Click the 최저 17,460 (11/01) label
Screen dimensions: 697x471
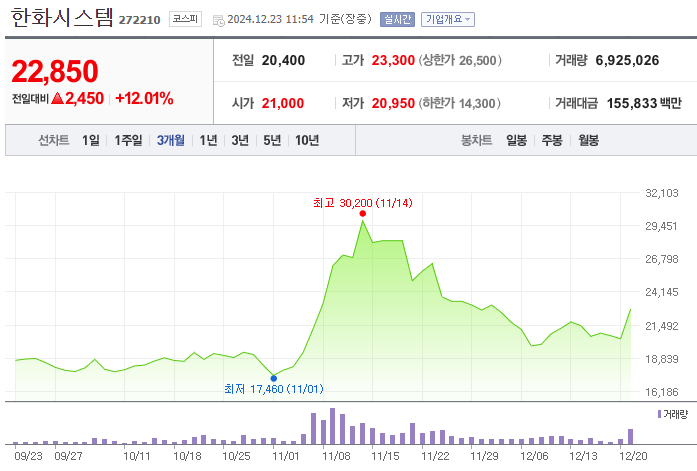pos(274,389)
